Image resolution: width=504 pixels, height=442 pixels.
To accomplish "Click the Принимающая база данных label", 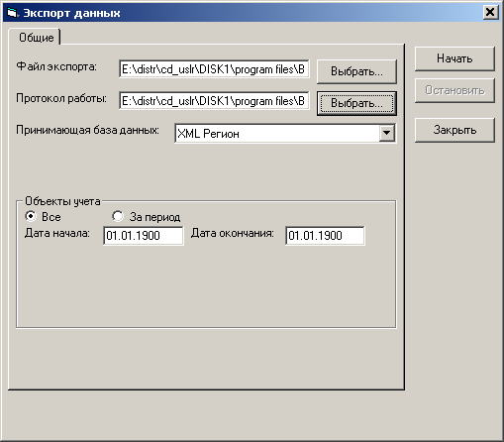I will click(x=87, y=130).
